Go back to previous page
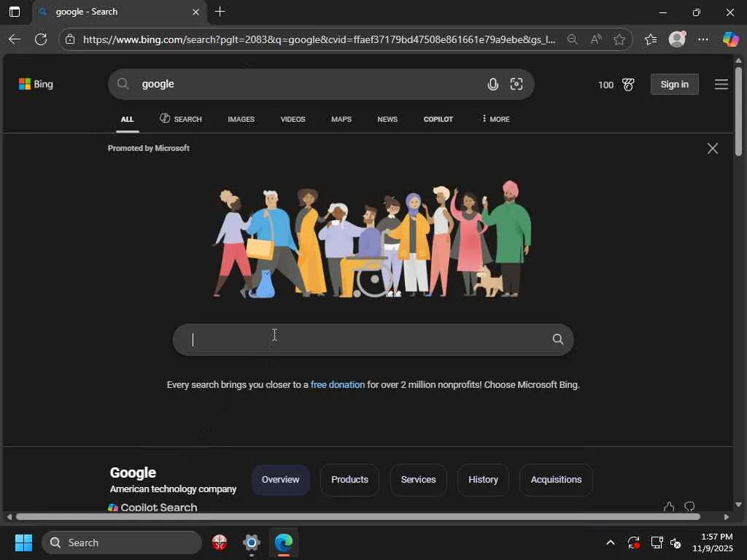The height and width of the screenshot is (560, 747). [15, 39]
